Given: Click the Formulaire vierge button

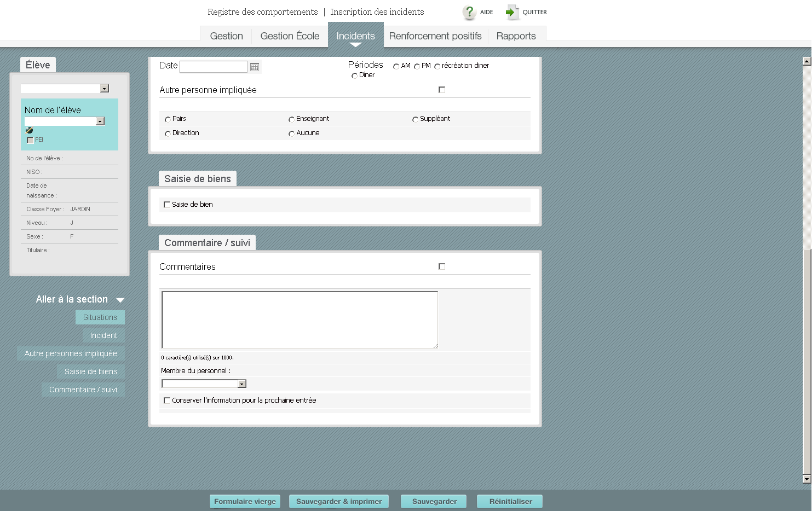Looking at the screenshot, I should [245, 502].
